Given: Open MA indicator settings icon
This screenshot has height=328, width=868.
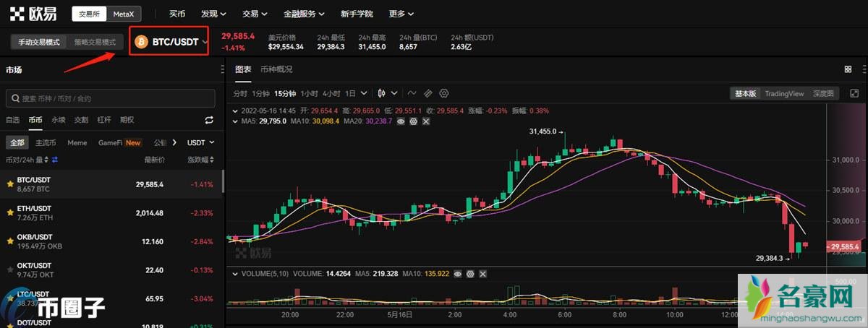Looking at the screenshot, I should point(414,121).
